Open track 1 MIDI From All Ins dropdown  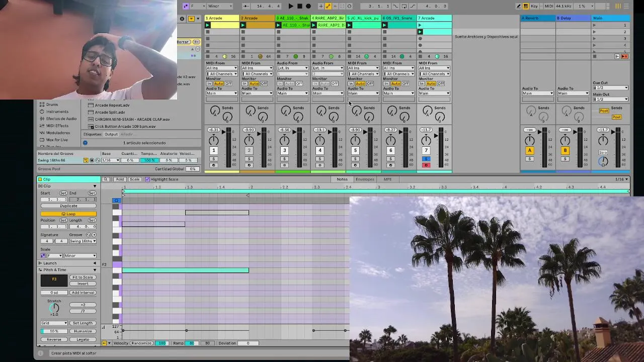(221, 68)
